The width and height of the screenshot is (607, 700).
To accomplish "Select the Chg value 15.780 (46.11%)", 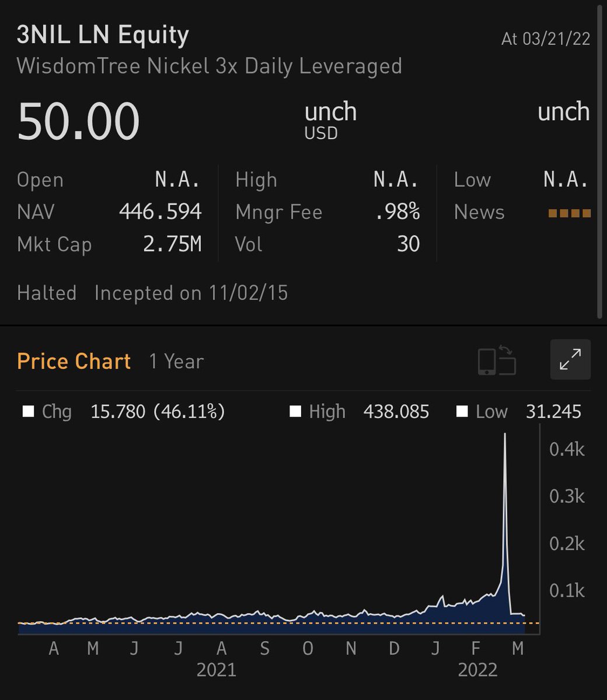I will (158, 412).
